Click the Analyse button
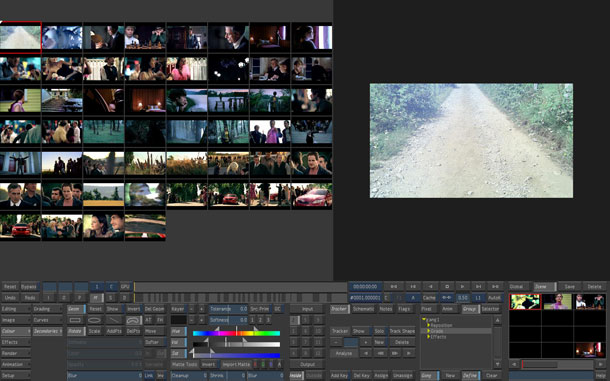The width and height of the screenshot is (610, 381). point(344,353)
